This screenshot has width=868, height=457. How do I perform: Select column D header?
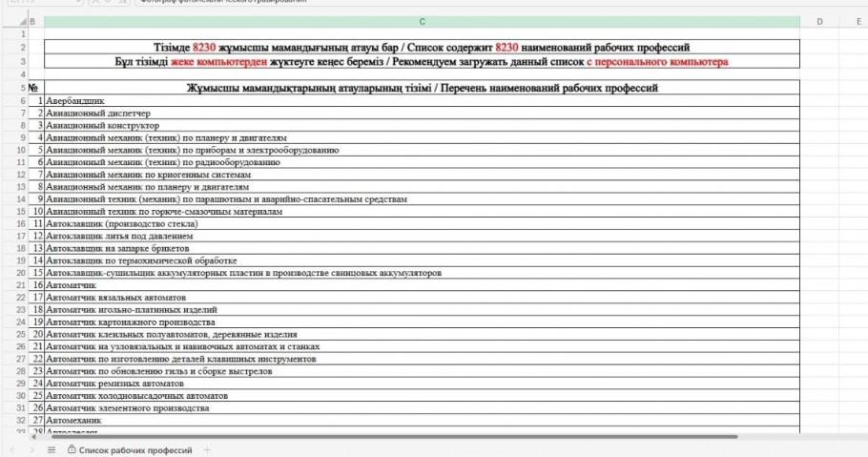coord(819,22)
